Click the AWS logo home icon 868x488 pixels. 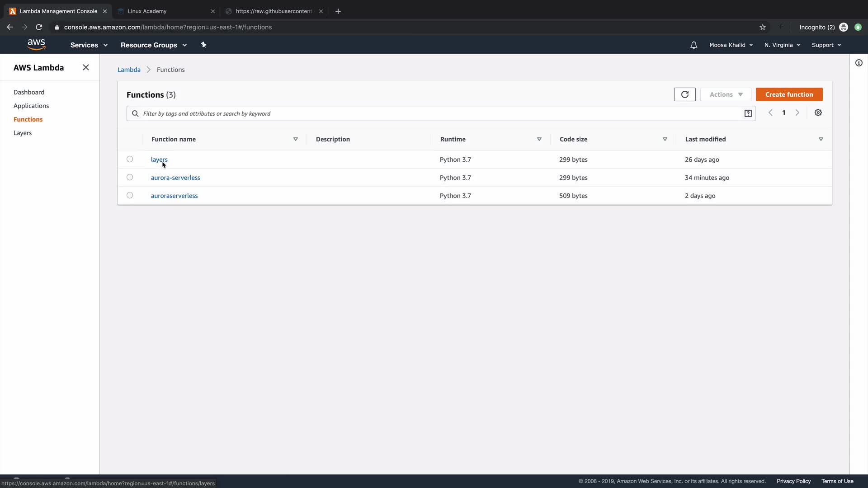[36, 45]
